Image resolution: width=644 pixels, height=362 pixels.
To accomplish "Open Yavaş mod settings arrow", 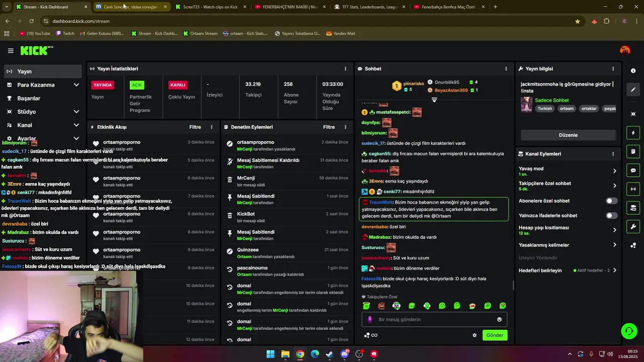I will [x=614, y=171].
